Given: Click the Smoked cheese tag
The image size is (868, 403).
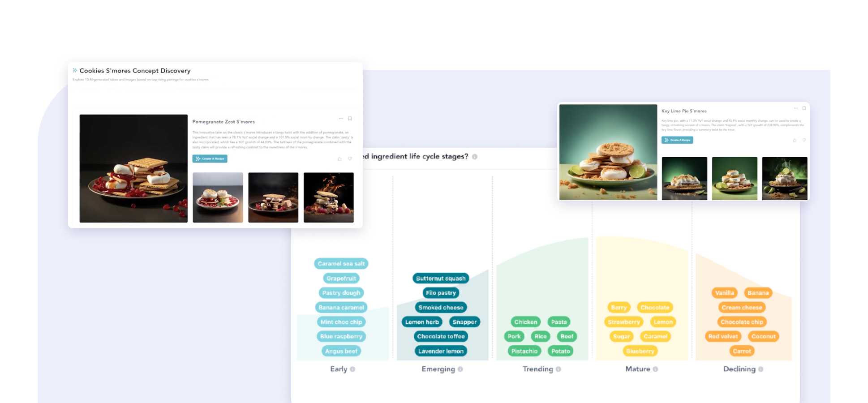Looking at the screenshot, I should pos(441,308).
